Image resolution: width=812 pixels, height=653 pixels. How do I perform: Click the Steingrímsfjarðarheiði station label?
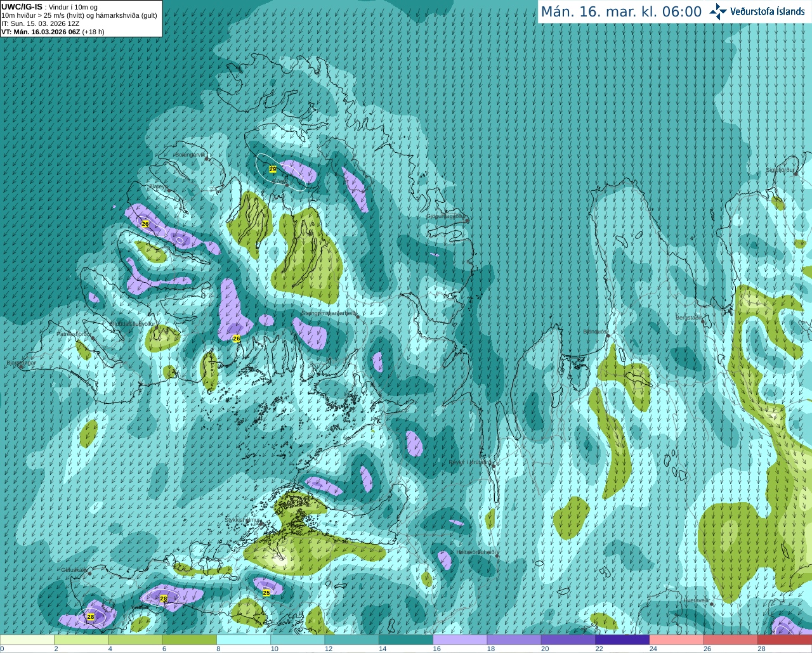(329, 313)
